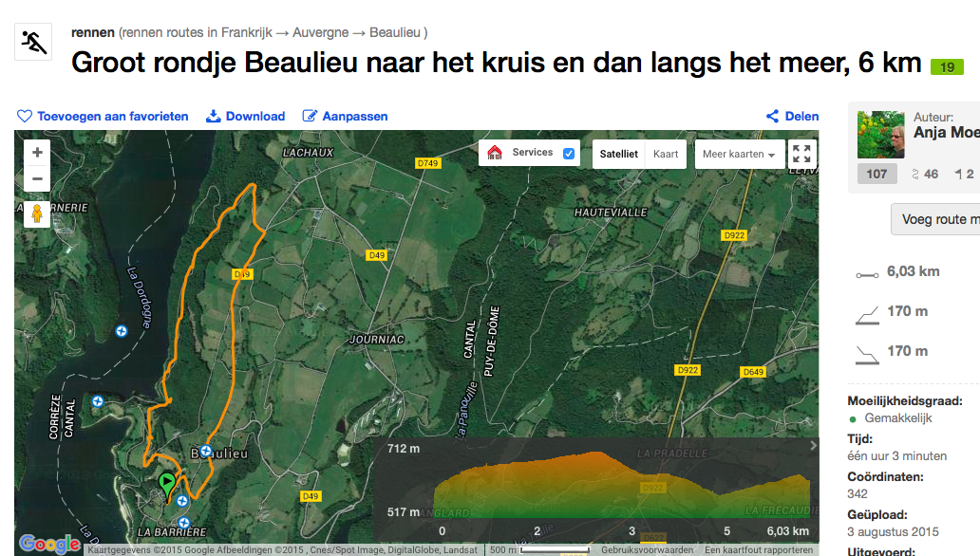Screen dimensions: 980x556
Task: Collapse the elevation profile panel arrow
Action: tap(812, 445)
